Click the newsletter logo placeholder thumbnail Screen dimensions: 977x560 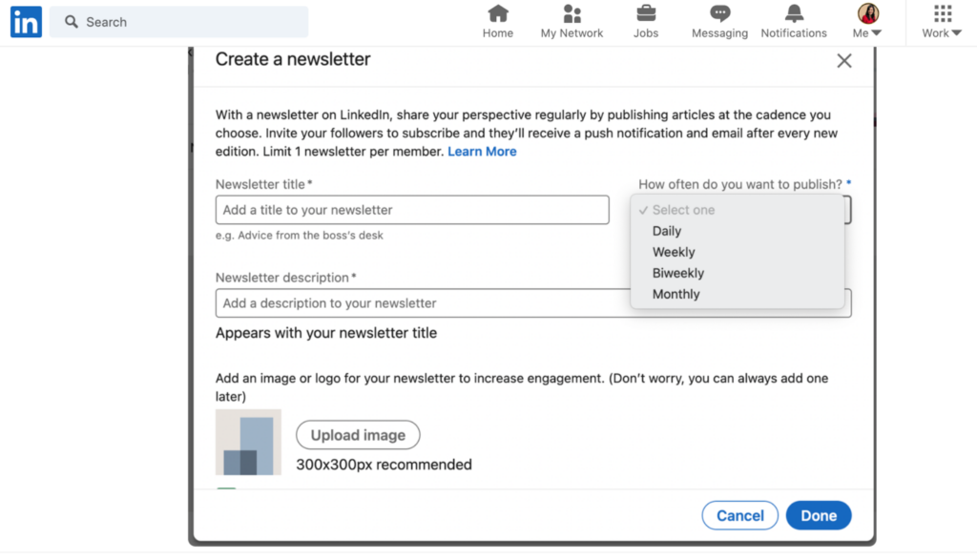tap(248, 443)
